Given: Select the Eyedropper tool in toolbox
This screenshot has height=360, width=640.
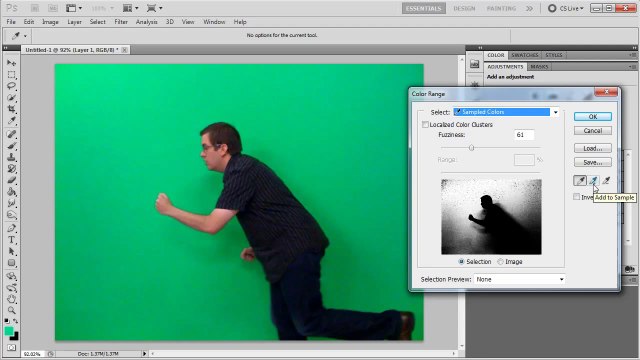Looking at the screenshot, I should point(11,120).
